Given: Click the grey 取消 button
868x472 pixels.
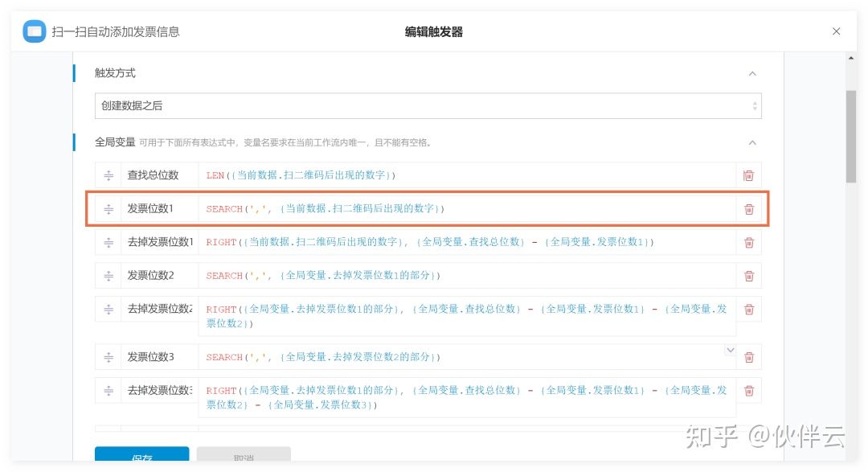Looking at the screenshot, I should tap(244, 454).
